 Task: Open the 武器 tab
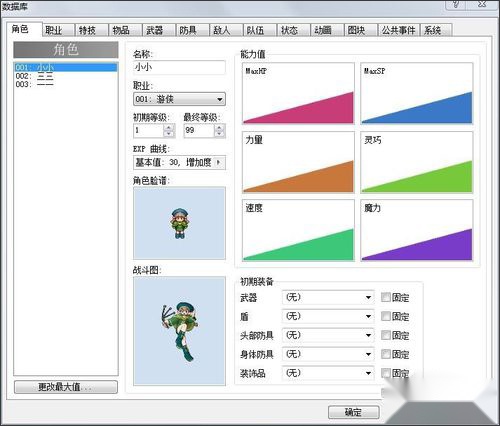(159, 30)
